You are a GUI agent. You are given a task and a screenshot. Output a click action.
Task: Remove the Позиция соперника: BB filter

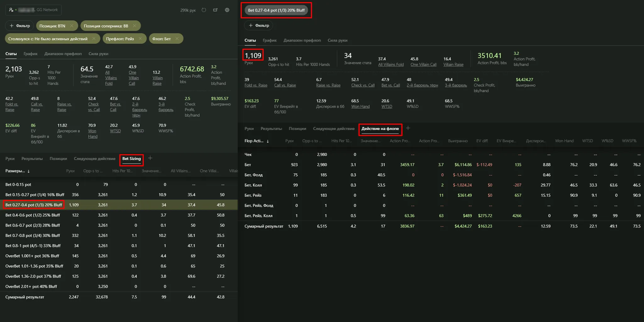(x=135, y=26)
